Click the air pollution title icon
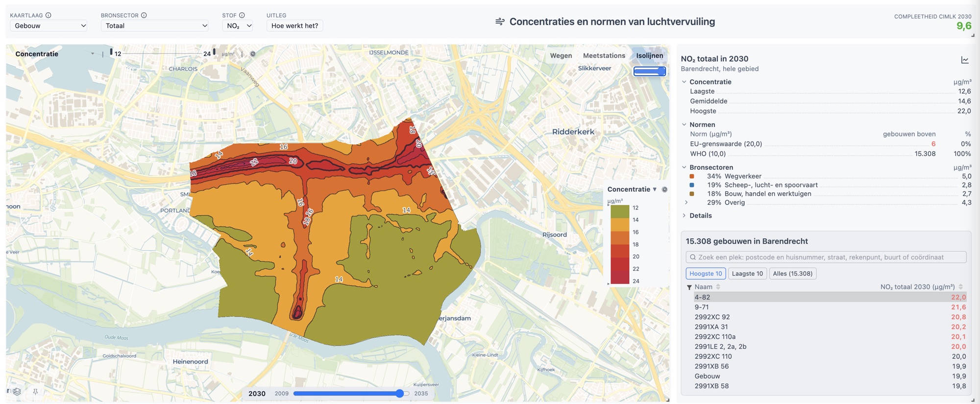Screen dimensions: 980x404 coord(500,22)
